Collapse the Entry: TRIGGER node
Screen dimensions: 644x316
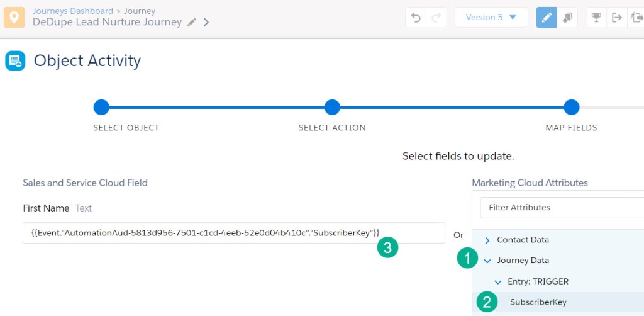[x=498, y=281]
